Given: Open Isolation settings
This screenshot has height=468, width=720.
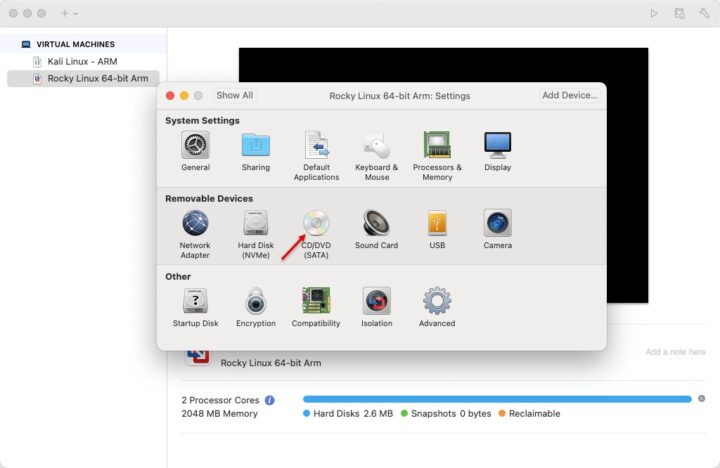Looking at the screenshot, I should coord(377,308).
